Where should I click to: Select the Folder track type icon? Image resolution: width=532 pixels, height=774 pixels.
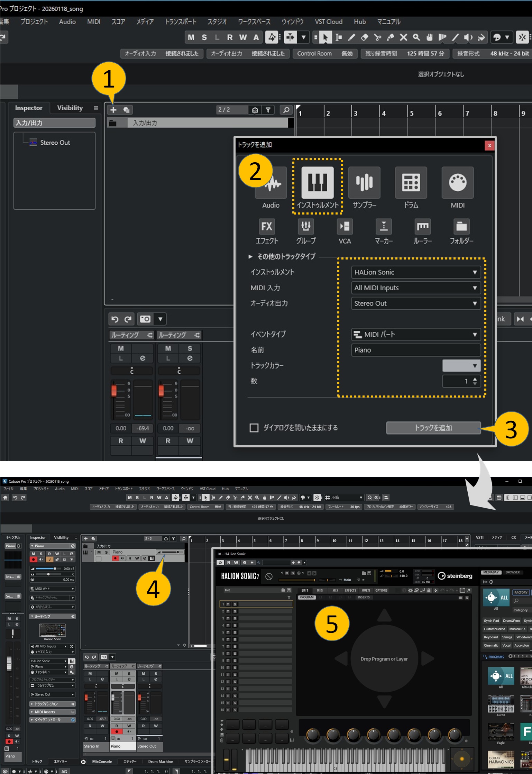coord(461,227)
